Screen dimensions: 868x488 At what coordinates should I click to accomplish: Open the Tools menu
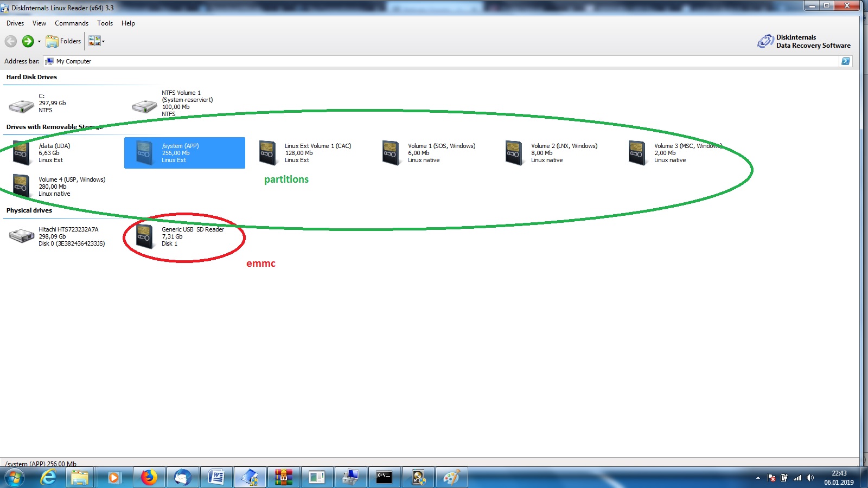pyautogui.click(x=105, y=23)
